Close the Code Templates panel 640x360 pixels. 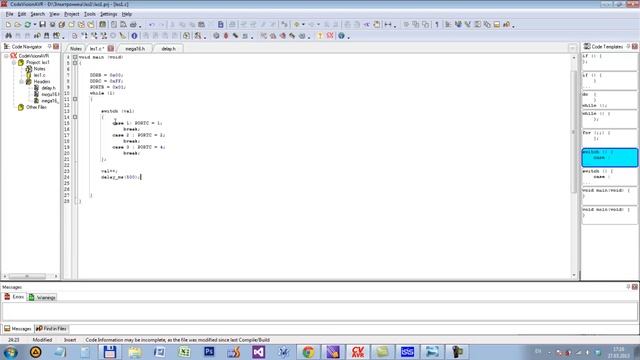(635, 47)
